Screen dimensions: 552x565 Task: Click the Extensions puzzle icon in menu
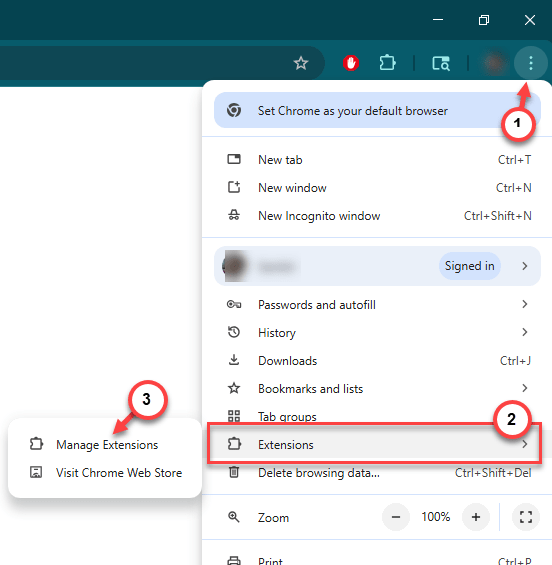click(x=234, y=444)
